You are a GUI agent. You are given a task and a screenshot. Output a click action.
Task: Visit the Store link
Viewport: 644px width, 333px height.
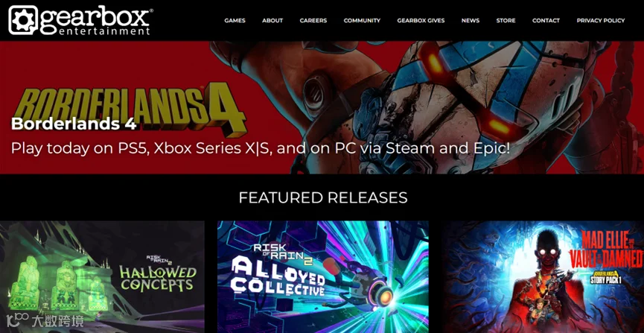pos(506,20)
